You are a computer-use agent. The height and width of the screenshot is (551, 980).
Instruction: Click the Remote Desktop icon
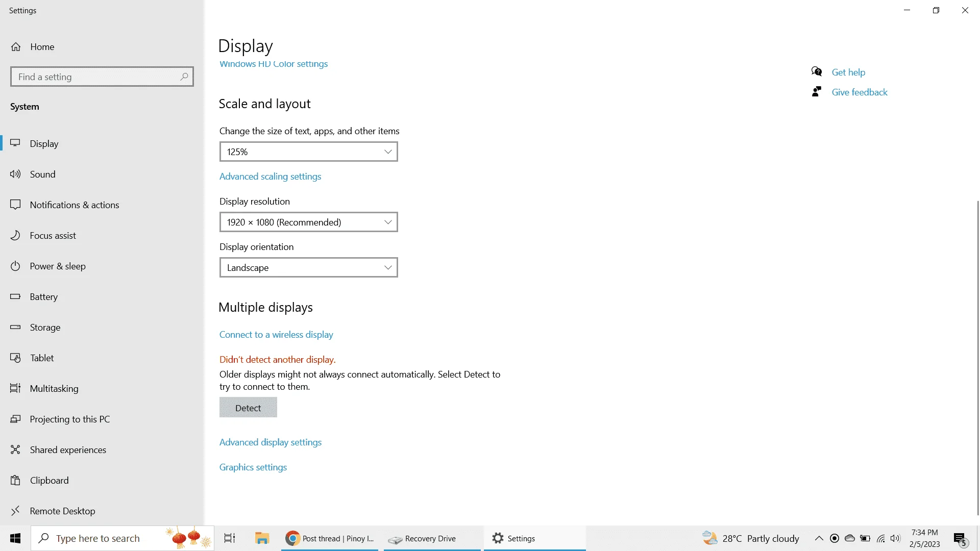pyautogui.click(x=15, y=511)
